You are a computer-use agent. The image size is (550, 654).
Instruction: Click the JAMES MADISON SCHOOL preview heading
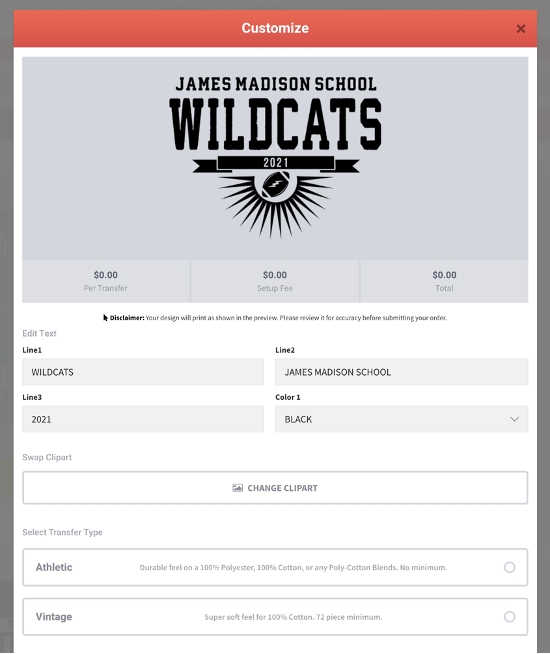(x=276, y=84)
